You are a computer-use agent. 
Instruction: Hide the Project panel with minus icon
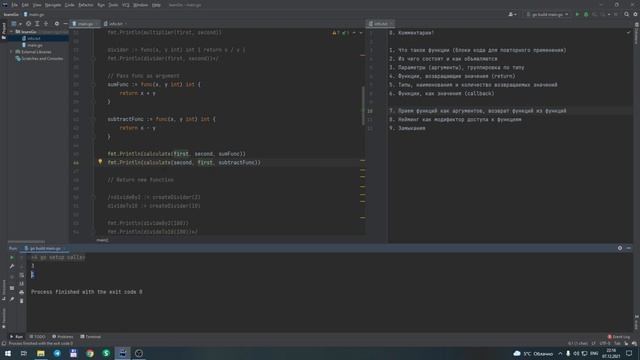pyautogui.click(x=65, y=24)
